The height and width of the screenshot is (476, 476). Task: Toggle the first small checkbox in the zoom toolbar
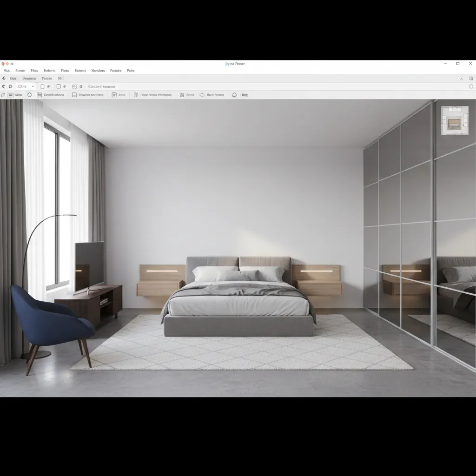(x=42, y=86)
